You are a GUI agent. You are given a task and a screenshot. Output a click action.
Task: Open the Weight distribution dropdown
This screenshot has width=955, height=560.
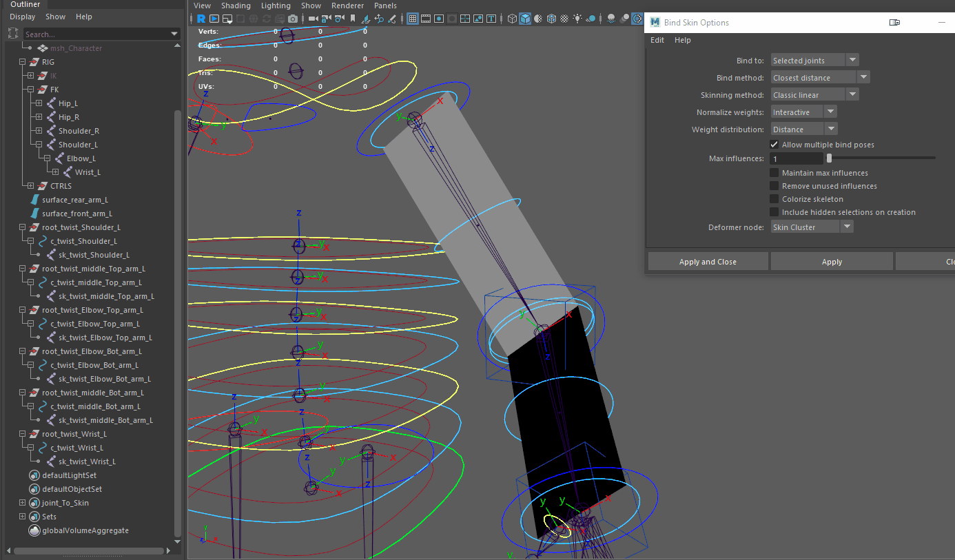[803, 129]
